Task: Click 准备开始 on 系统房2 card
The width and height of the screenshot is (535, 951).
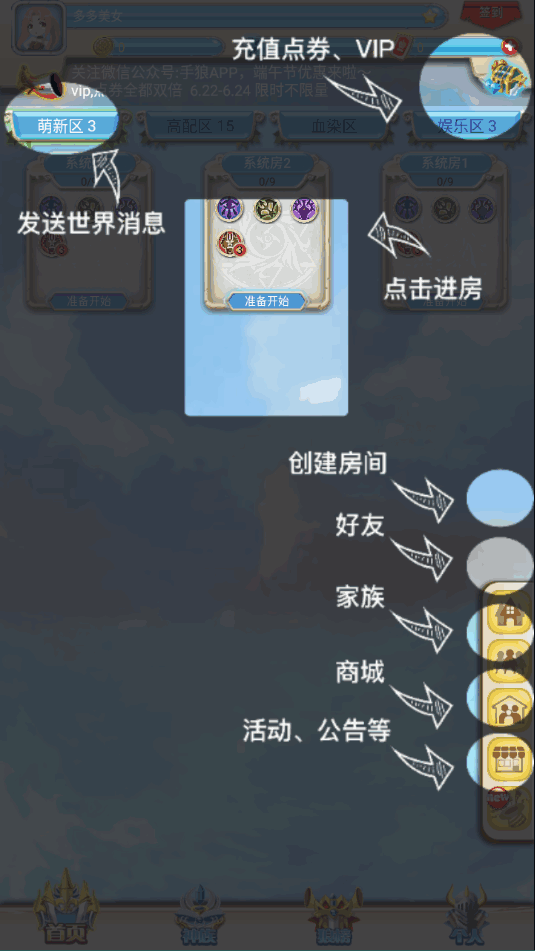Action: (x=267, y=300)
